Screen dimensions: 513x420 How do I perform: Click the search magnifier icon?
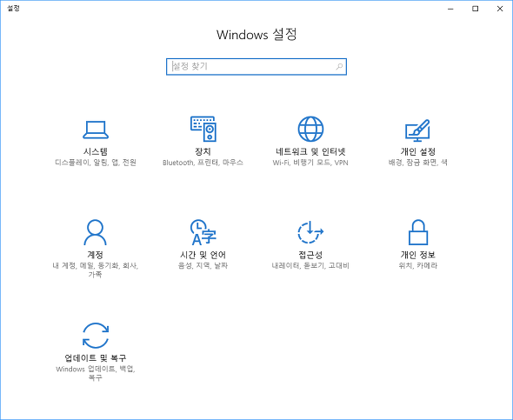click(x=339, y=67)
